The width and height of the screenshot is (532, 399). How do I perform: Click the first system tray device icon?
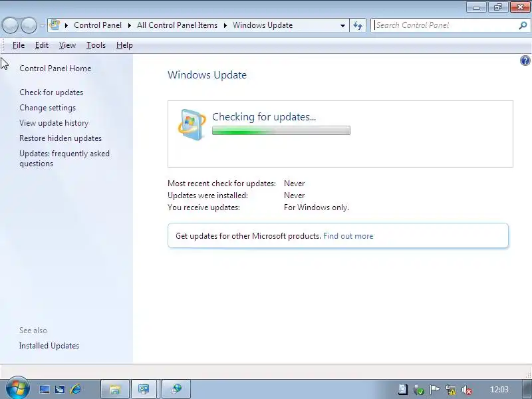403,390
